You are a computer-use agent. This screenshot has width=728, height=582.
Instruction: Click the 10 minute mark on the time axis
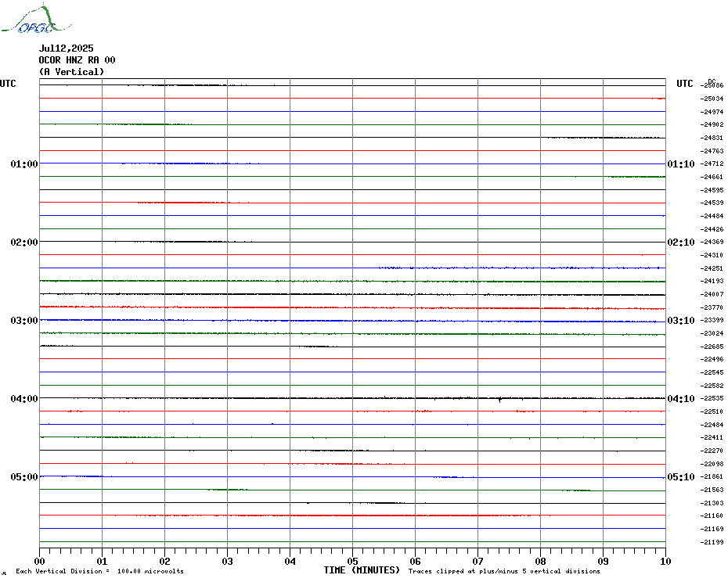click(665, 561)
